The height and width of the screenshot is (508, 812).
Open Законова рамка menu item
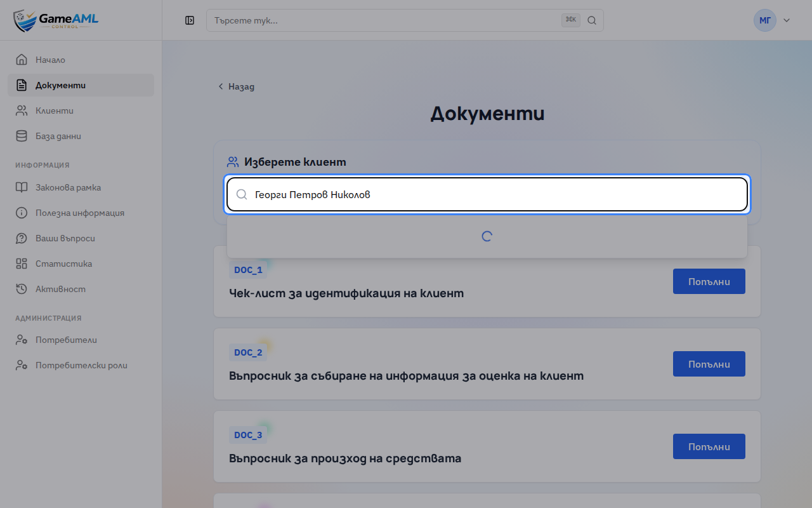point(81,187)
